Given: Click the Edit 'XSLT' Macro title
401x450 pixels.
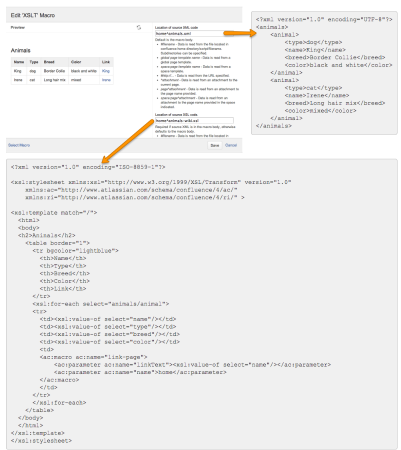Looking at the screenshot, I should 33,15.
